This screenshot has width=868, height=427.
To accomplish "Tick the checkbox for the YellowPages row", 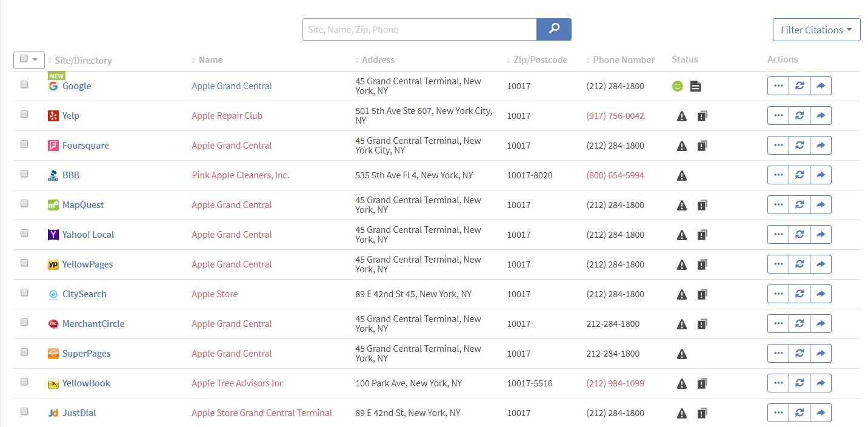I will (x=24, y=263).
